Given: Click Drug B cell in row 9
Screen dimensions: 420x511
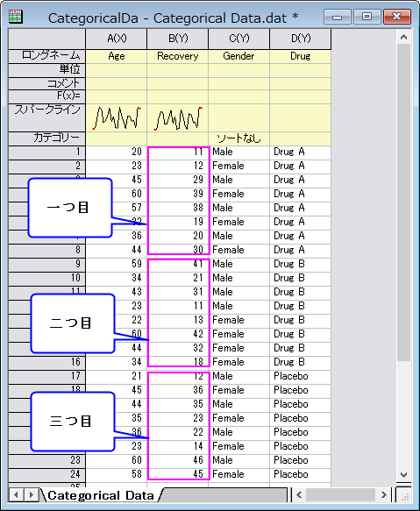Looking at the screenshot, I should click(301, 265).
